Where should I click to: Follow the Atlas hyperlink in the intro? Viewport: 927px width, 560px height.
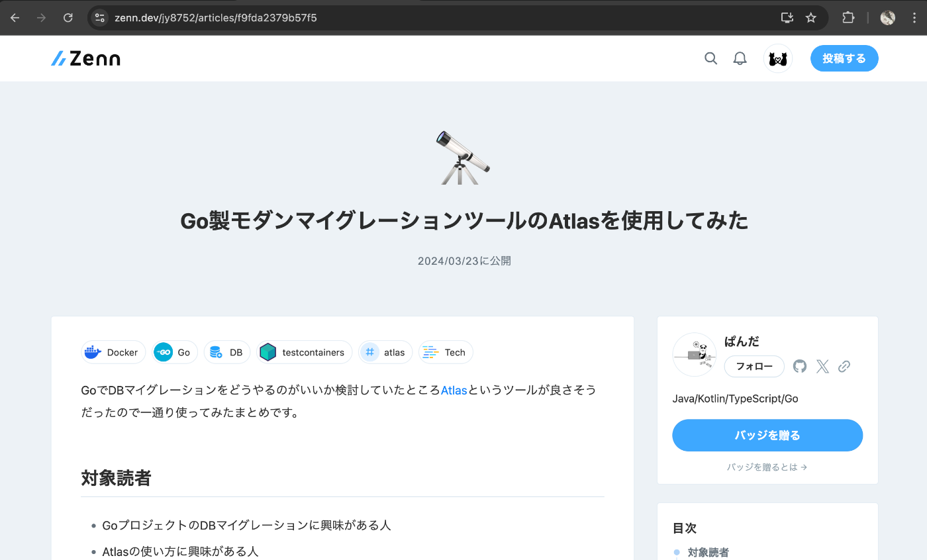(x=454, y=390)
